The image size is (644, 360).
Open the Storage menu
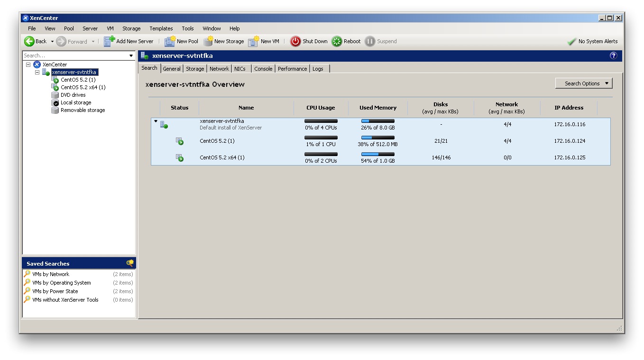131,28
